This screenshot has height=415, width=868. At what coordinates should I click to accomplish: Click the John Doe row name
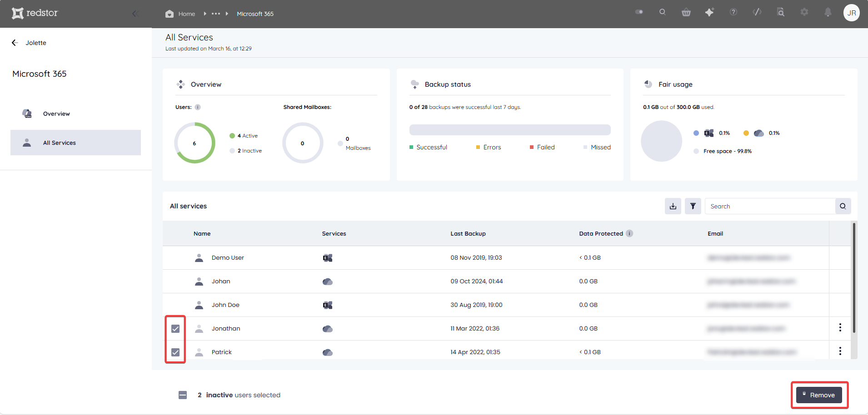[225, 305]
